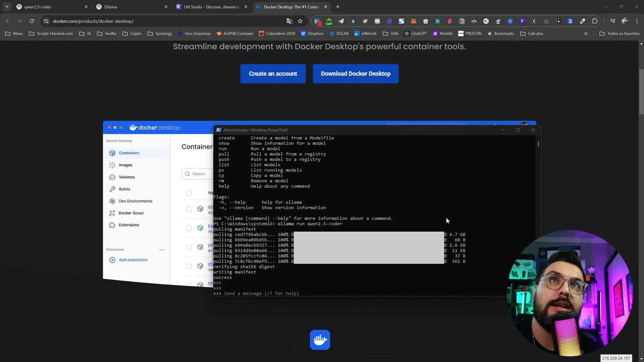Tick the third container row checkbox
Image resolution: width=644 pixels, height=362 pixels.
pos(189,247)
